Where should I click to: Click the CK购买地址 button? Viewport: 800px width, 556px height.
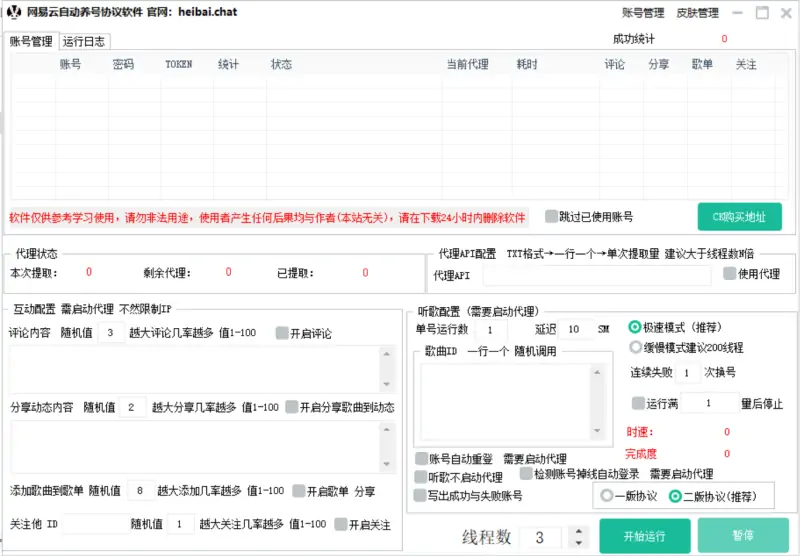point(739,217)
